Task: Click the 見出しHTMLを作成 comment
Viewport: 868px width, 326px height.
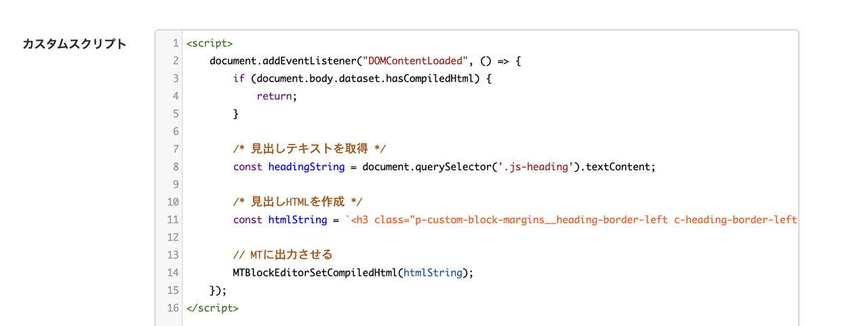Action: (x=298, y=202)
